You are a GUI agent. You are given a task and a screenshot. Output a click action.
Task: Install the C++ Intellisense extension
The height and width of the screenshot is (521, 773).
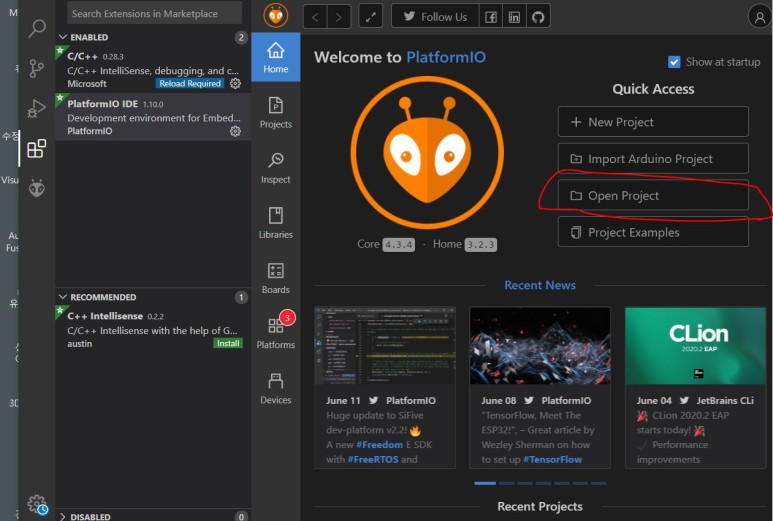point(228,344)
